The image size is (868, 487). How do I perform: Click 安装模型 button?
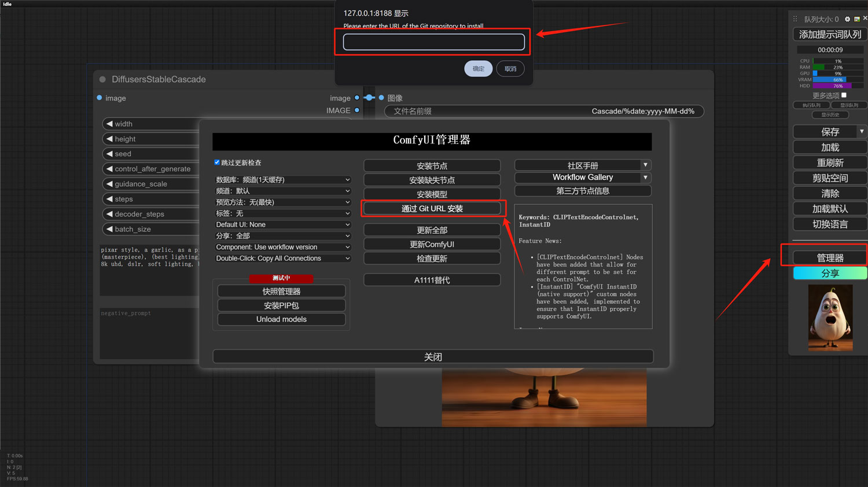point(432,194)
